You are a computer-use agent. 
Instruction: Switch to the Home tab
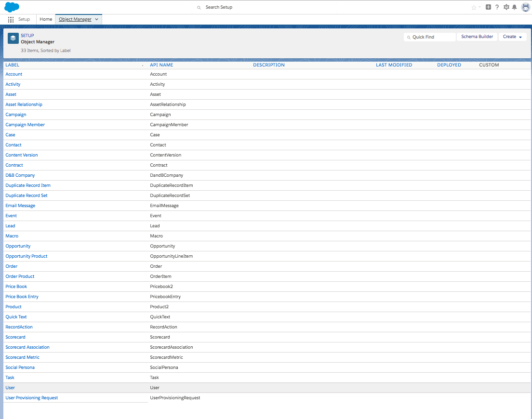46,19
